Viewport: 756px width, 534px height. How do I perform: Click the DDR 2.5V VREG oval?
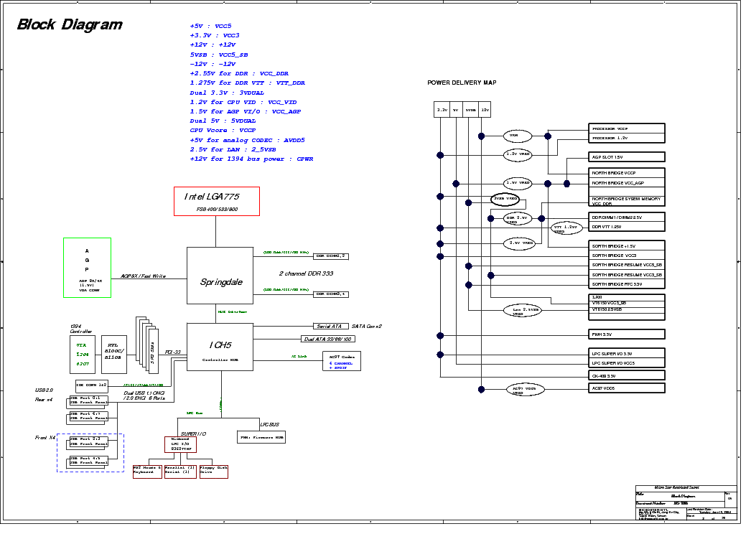point(518,218)
